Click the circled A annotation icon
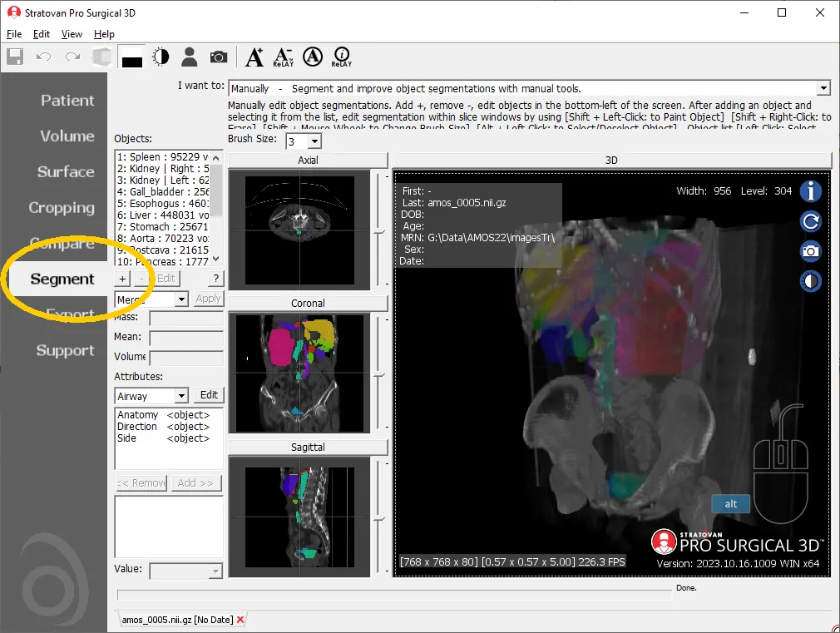The image size is (840, 633). point(312,57)
